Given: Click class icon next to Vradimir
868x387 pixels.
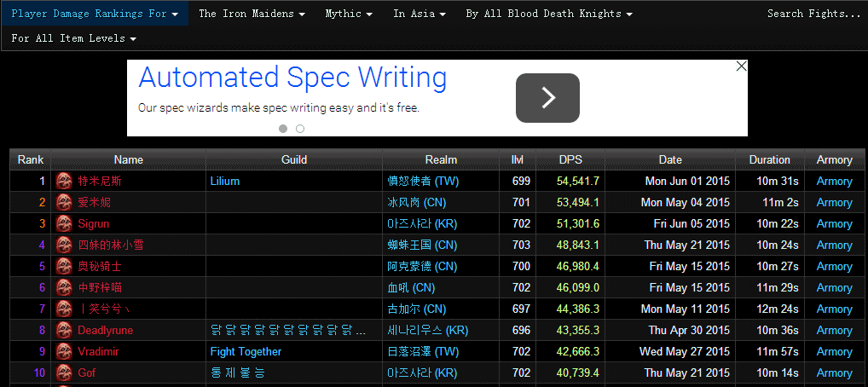Looking at the screenshot, I should [64, 351].
